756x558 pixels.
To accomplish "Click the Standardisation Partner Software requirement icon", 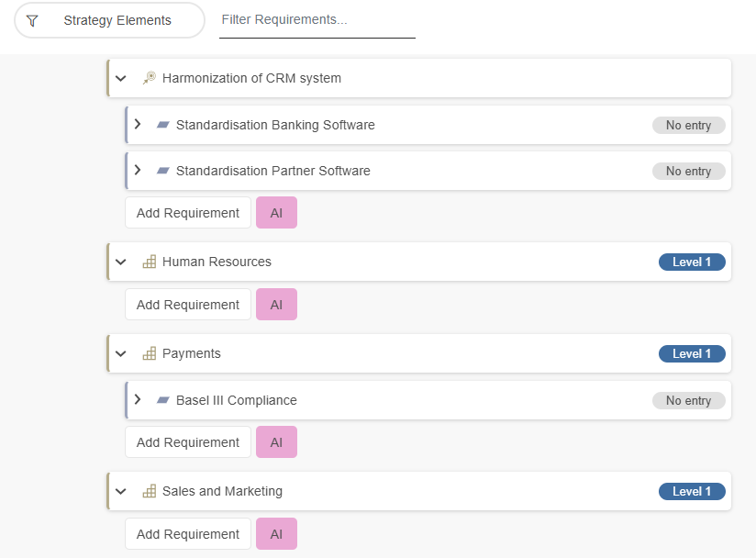I will [x=163, y=171].
